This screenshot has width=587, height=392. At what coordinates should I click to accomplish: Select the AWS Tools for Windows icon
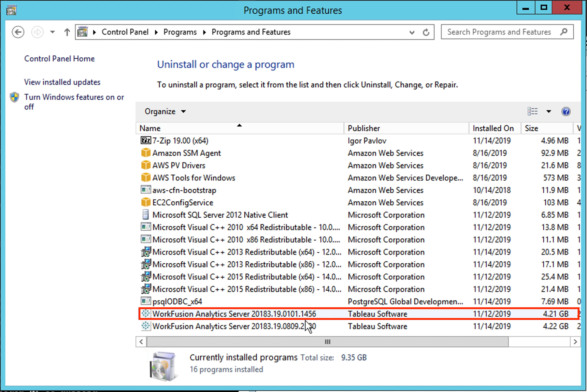tap(146, 178)
